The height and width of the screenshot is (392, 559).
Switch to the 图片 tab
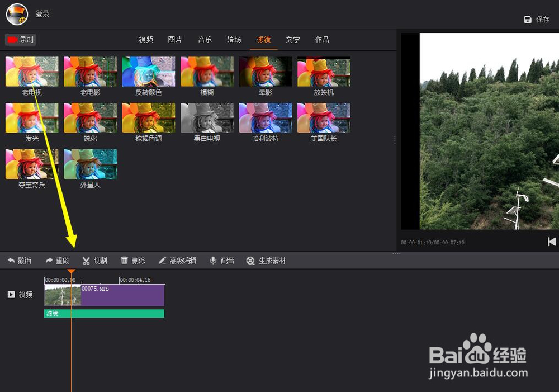[175, 40]
